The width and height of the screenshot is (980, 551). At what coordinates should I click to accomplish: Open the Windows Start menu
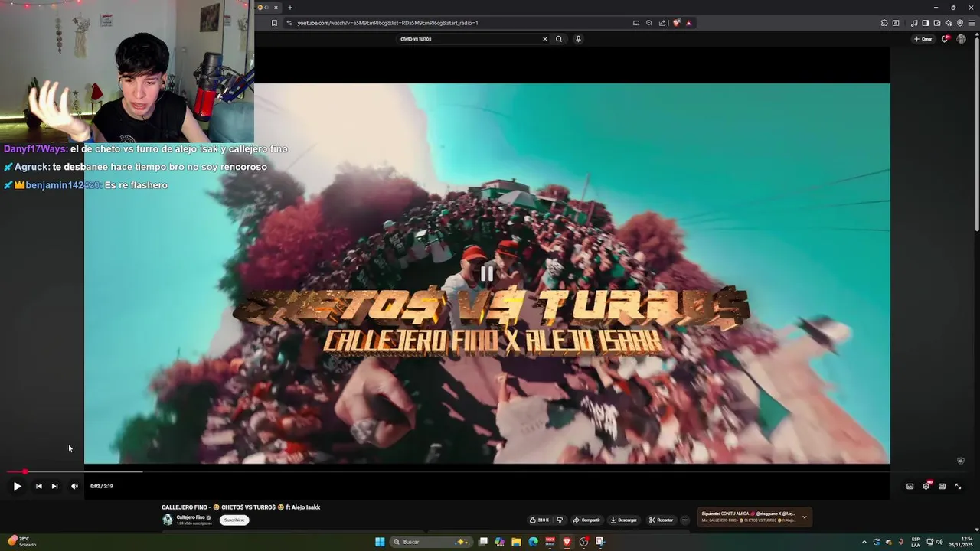tap(380, 542)
